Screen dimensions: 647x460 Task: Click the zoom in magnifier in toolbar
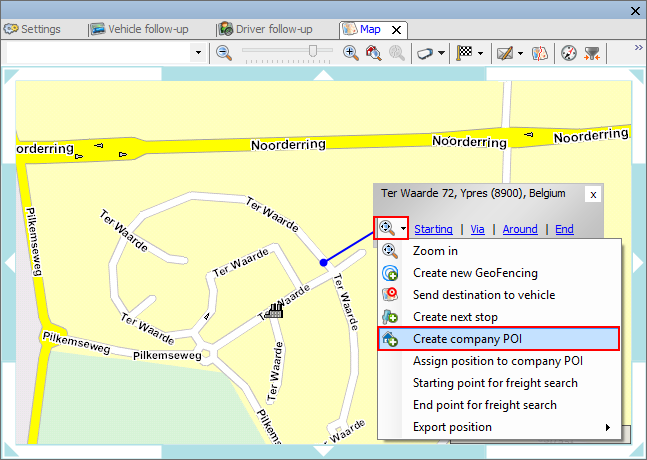(351, 52)
